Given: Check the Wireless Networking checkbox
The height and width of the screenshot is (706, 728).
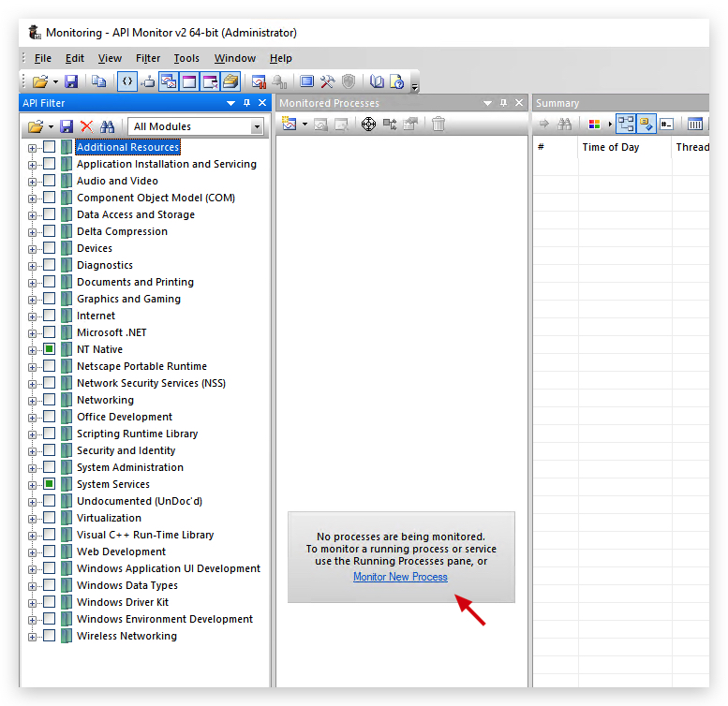Looking at the screenshot, I should pos(50,636).
